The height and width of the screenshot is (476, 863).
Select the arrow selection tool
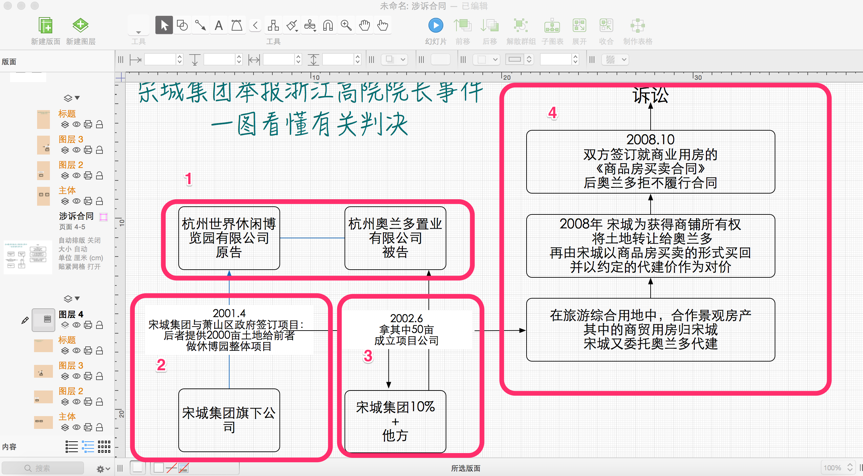pos(164,25)
